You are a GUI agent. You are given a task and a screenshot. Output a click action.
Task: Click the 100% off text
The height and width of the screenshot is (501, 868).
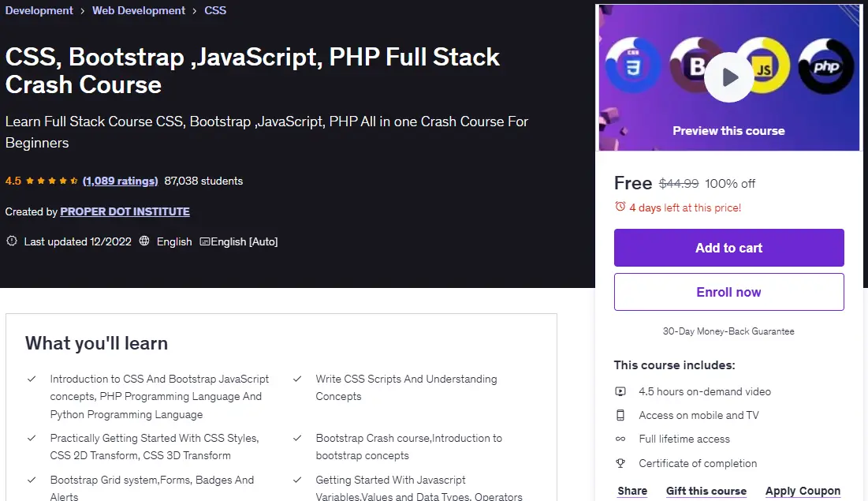[x=729, y=184]
